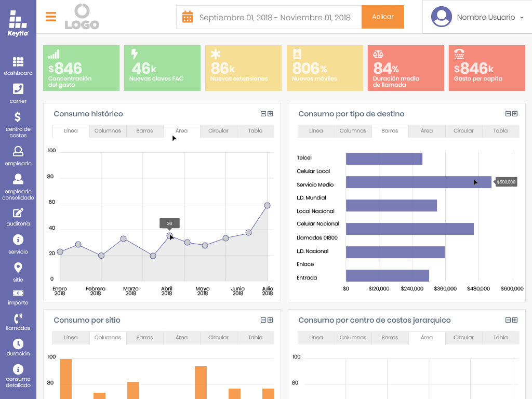
Task: Minimize Consumo por centro de costos panel
Action: [508, 320]
